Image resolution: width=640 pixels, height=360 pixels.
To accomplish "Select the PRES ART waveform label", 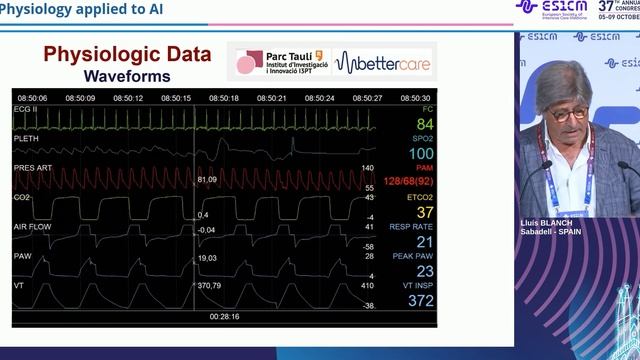I will click(x=33, y=168).
